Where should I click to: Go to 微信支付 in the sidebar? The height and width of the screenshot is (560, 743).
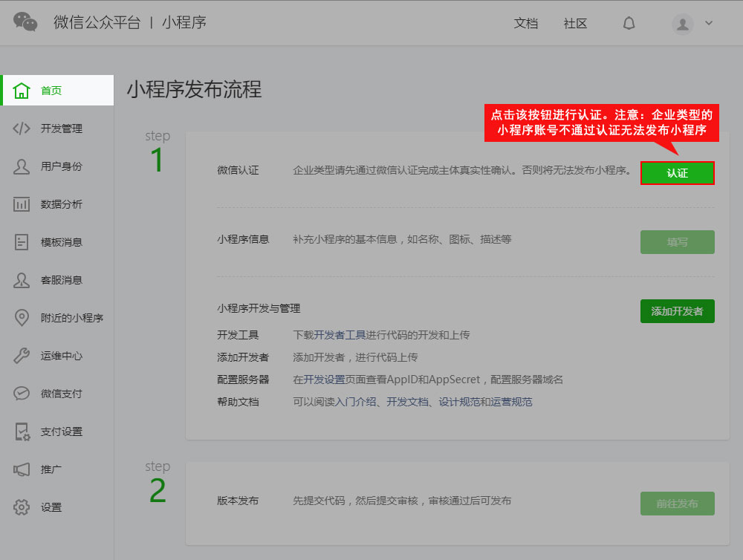[x=61, y=394]
